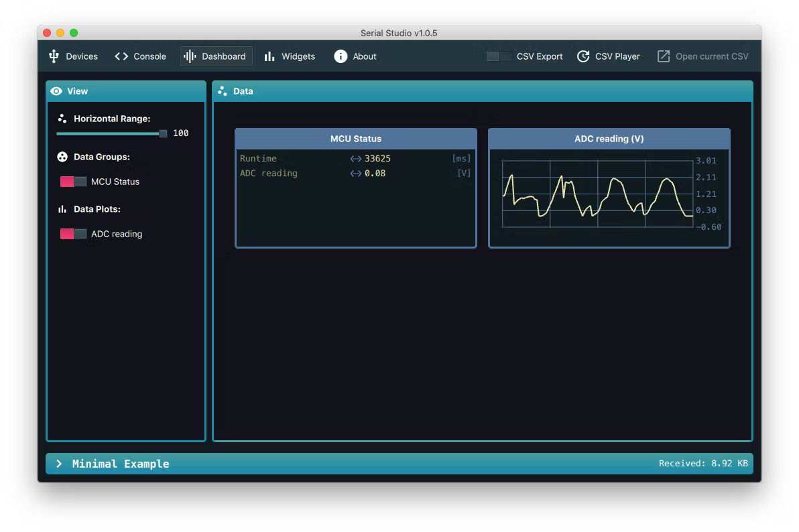799x532 pixels.
Task: Open the Devices tab with USB icon
Action: coord(73,56)
